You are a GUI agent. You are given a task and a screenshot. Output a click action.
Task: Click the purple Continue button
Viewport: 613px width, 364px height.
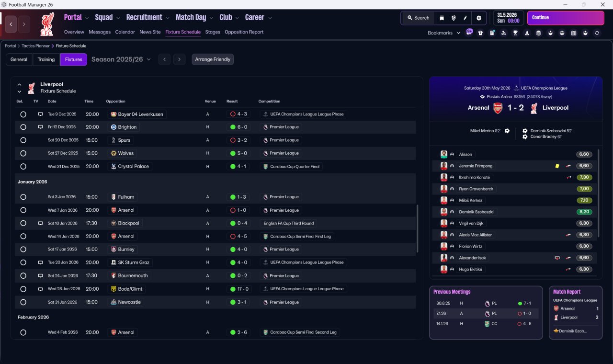click(566, 18)
